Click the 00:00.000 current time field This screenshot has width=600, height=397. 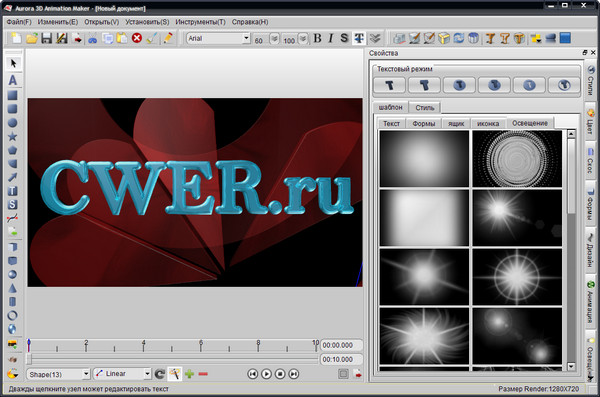341,345
